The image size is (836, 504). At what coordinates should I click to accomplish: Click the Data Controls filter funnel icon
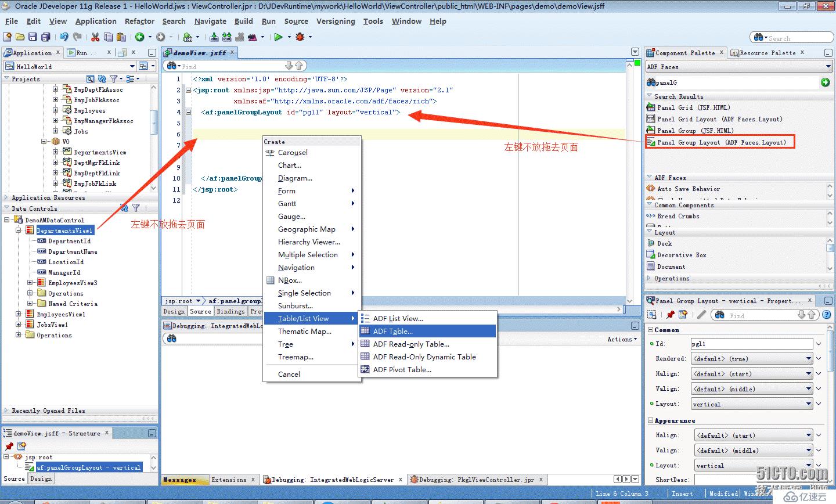point(136,207)
